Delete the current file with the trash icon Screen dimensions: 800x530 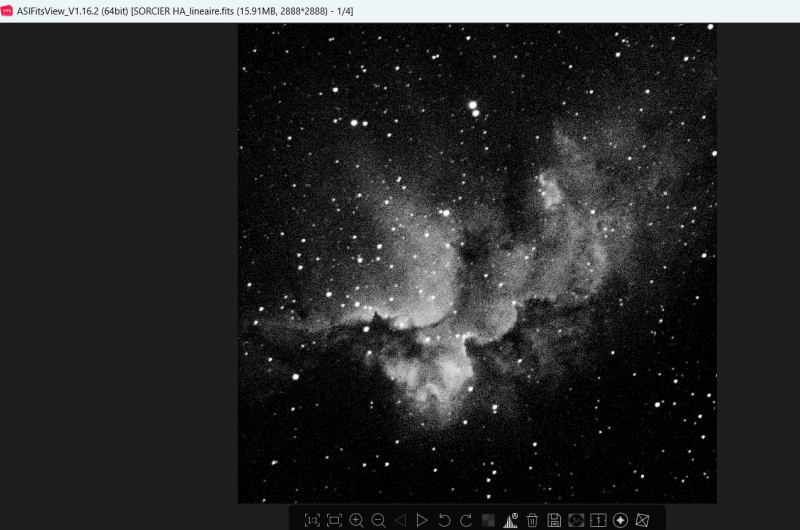532,520
